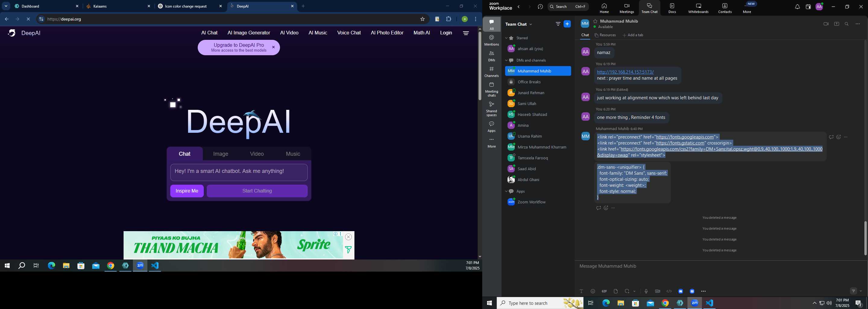Viewport: 868px width, 309px height.
Task: Open Zoom notifications bell
Action: 797,7
